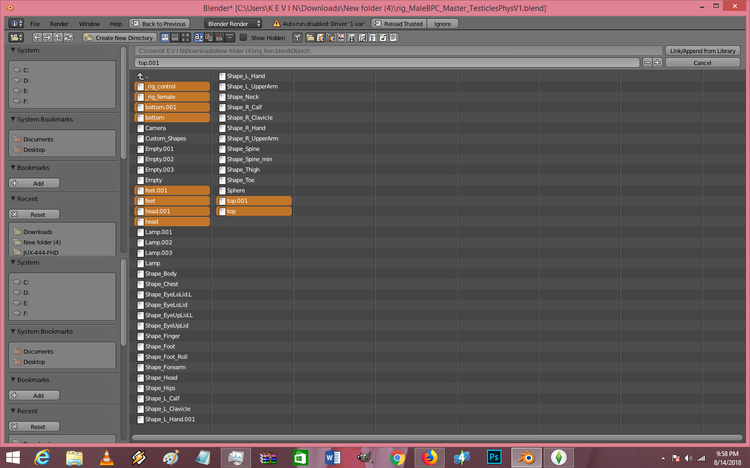Open VLC media player from the taskbar

[x=106, y=457]
